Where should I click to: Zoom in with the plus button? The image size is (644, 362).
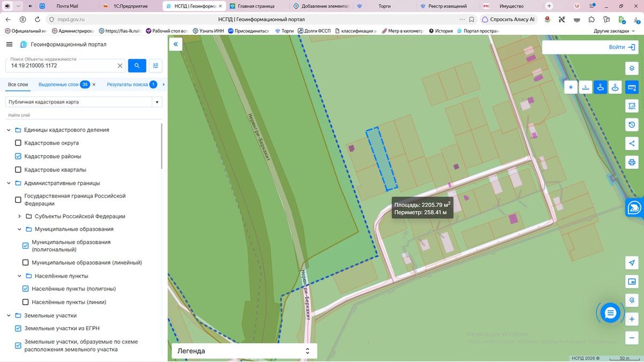632,319
